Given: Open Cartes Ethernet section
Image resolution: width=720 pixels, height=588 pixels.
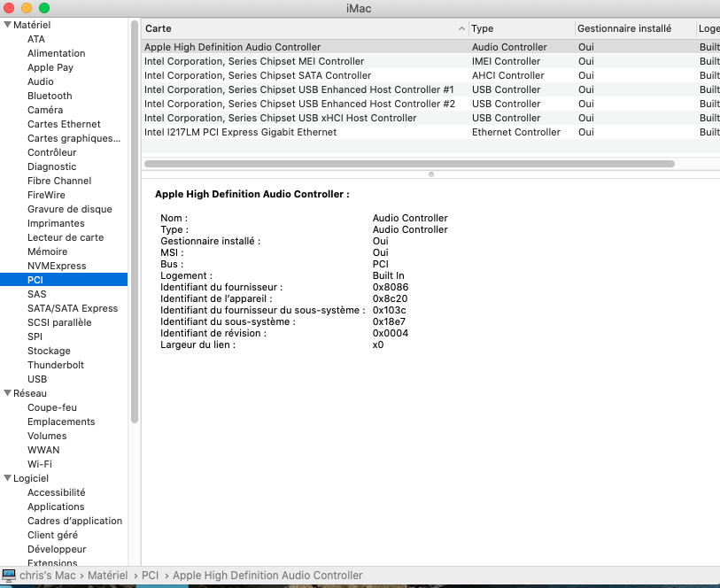Looking at the screenshot, I should pyautogui.click(x=64, y=124).
